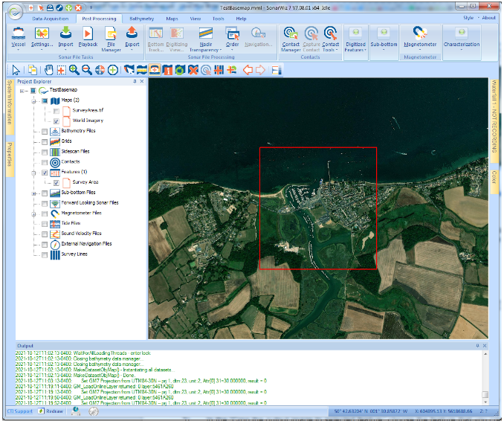Click the Import sonar files icon
The height and width of the screenshot is (424, 504).
[x=65, y=33]
